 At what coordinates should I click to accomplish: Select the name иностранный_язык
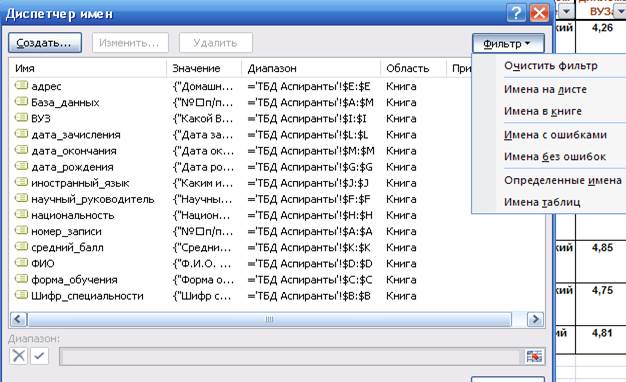pyautogui.click(x=80, y=183)
